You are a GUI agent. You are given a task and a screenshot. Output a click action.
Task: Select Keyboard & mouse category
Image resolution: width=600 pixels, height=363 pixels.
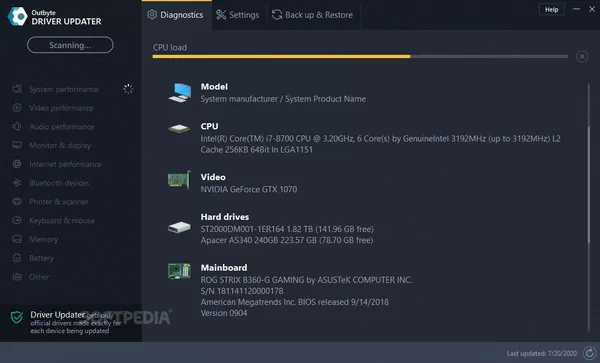point(62,220)
